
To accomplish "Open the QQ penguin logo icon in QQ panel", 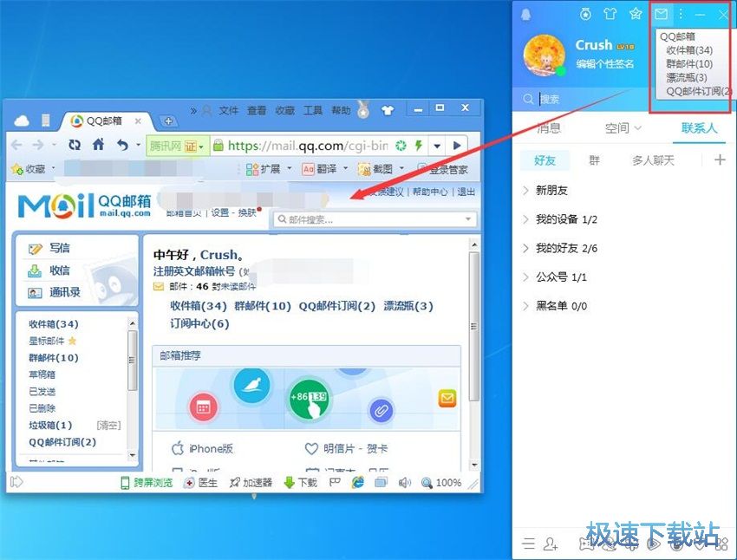I will click(x=526, y=15).
